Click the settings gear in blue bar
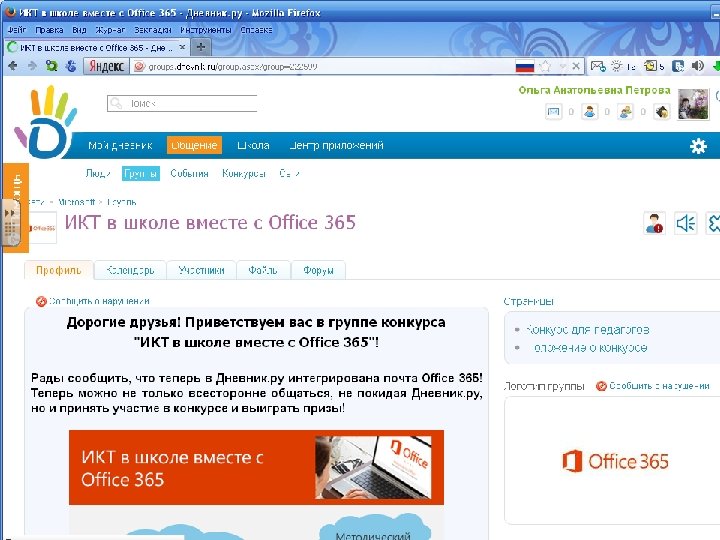This screenshot has width=720, height=540. [x=698, y=146]
